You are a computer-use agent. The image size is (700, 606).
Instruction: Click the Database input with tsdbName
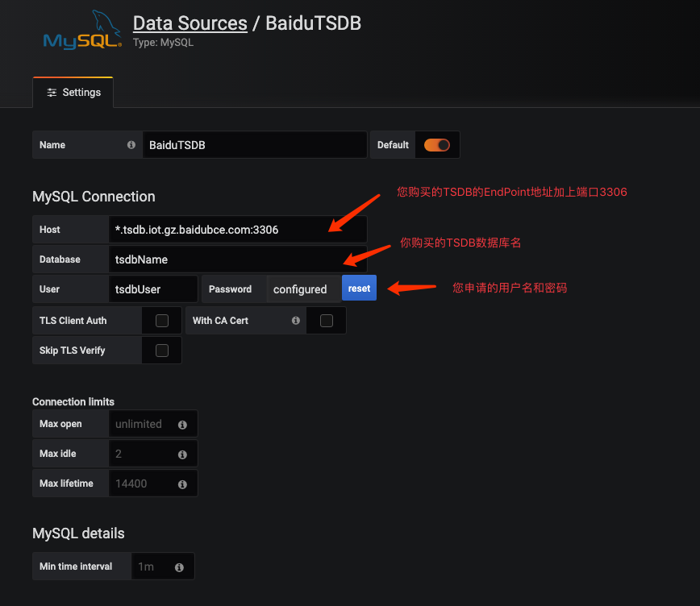point(238,259)
